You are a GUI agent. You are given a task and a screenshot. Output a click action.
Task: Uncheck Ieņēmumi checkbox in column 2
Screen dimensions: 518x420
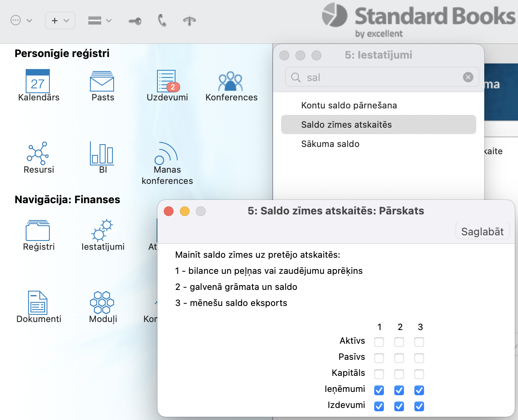(x=399, y=390)
